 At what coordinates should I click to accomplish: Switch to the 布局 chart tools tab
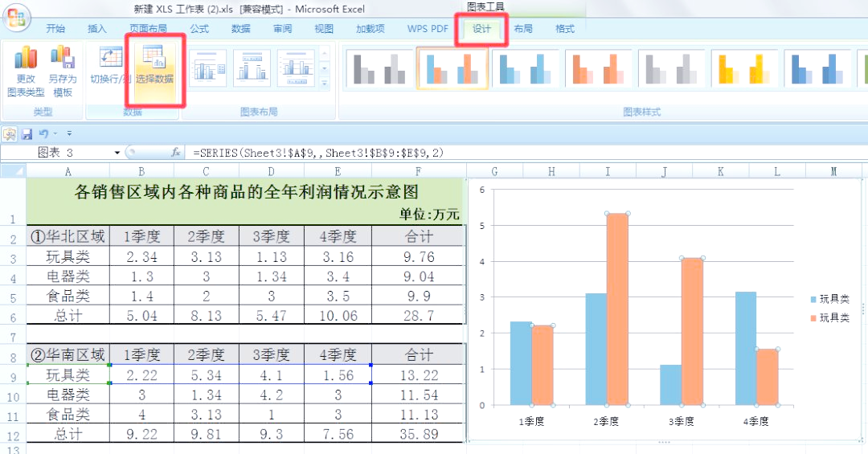[x=523, y=28]
